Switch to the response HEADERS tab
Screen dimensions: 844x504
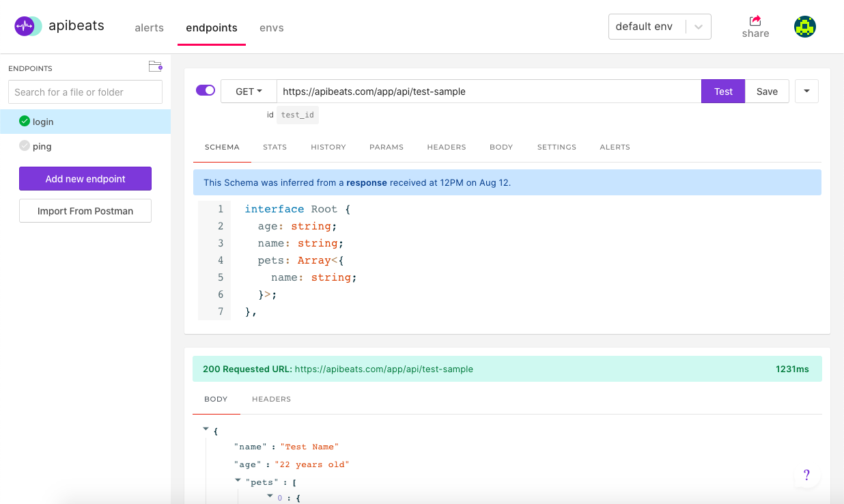tap(271, 399)
